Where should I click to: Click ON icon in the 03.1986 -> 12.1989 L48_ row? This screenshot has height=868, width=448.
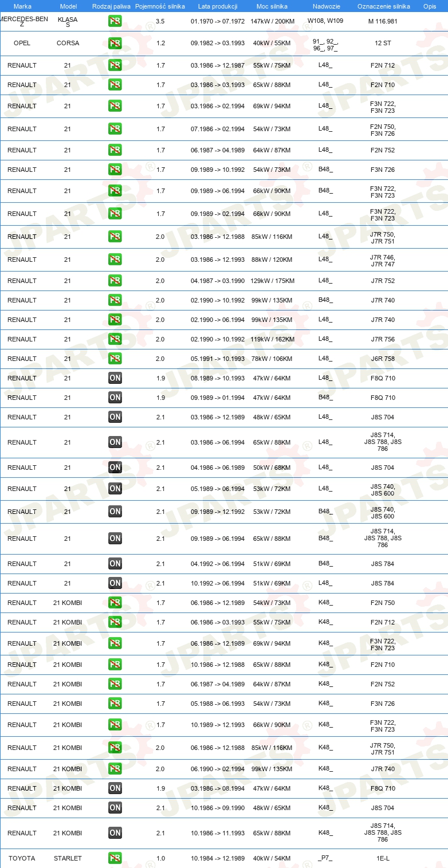coord(115,417)
